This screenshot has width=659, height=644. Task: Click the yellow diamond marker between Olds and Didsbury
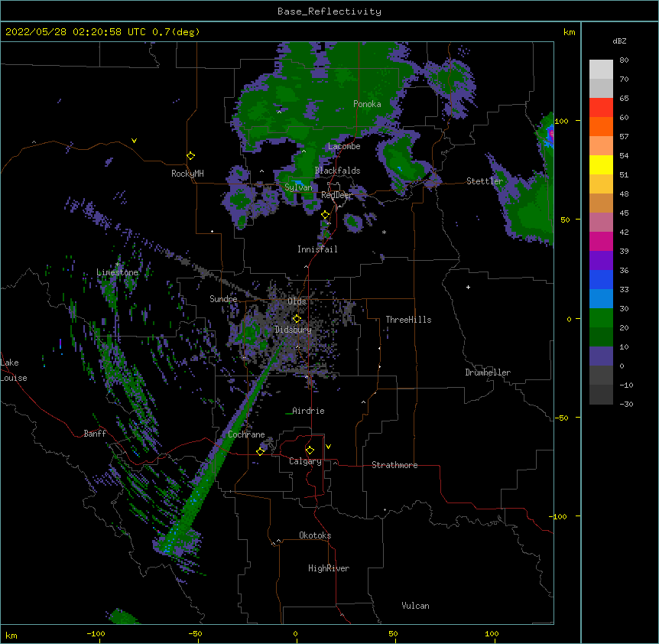click(x=297, y=319)
